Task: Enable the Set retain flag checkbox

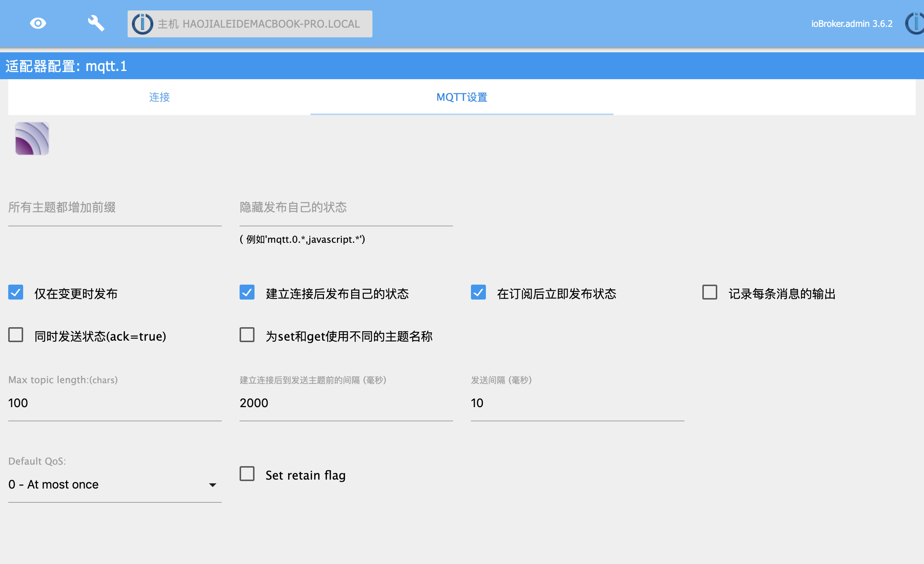Action: click(x=247, y=474)
